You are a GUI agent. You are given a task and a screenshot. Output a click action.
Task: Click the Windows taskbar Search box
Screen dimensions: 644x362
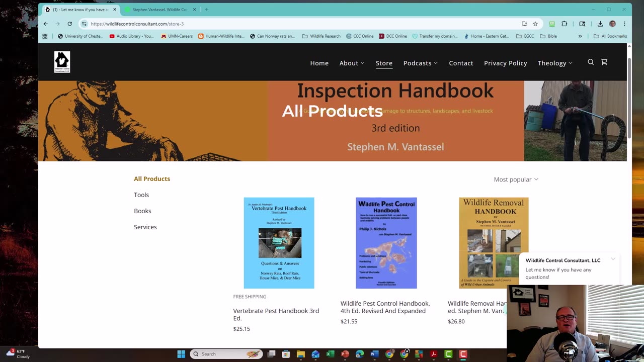tap(227, 354)
